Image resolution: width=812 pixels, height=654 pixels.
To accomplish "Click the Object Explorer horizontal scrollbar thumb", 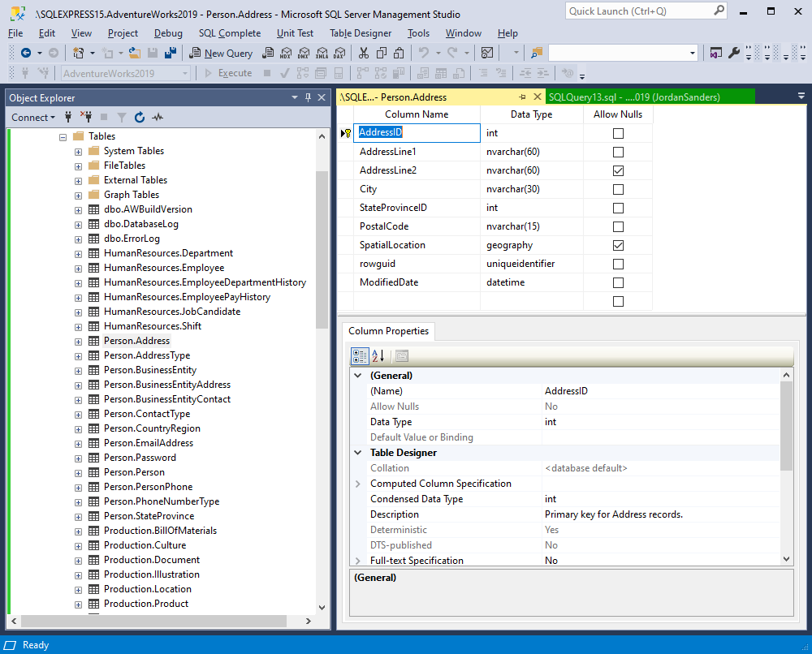I will [153, 621].
